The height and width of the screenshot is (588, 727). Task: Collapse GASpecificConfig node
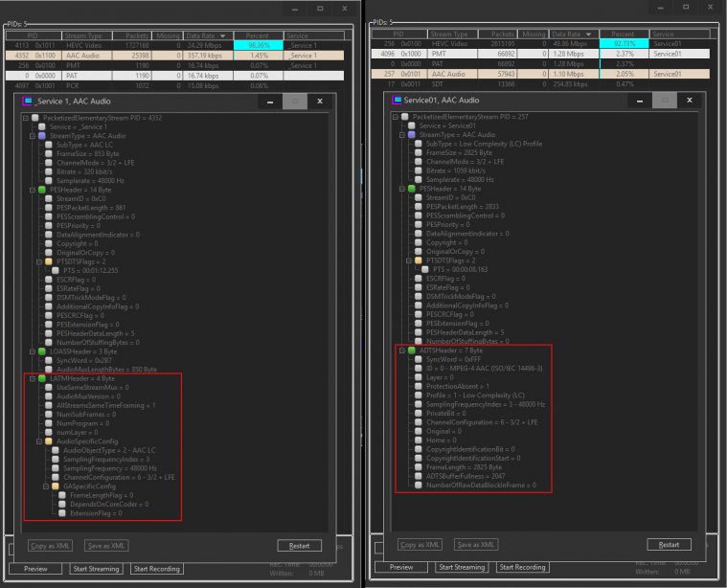pos(46,486)
